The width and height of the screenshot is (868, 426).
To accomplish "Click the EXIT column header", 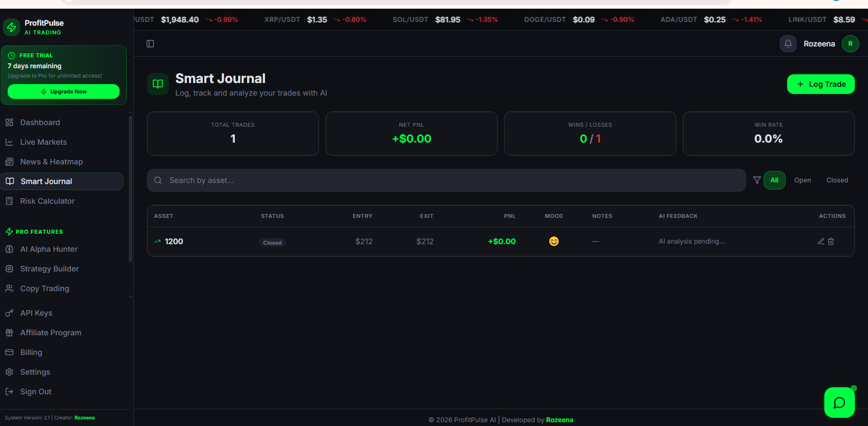I will coord(427,216).
